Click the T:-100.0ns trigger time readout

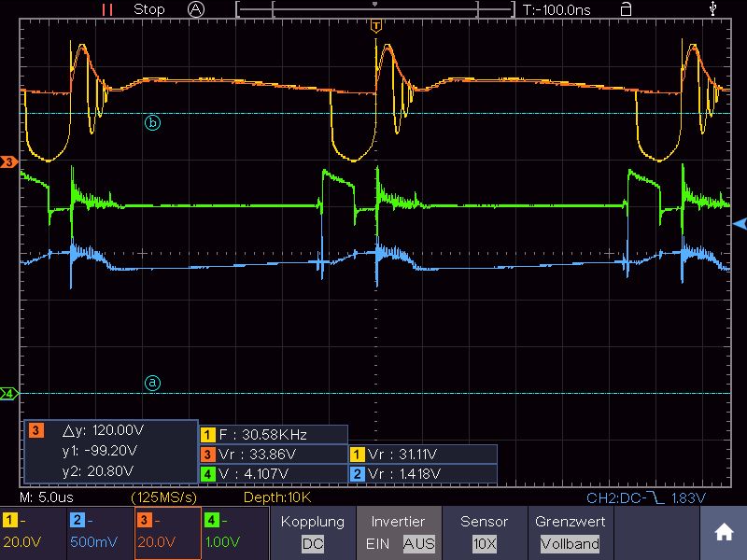point(557,9)
